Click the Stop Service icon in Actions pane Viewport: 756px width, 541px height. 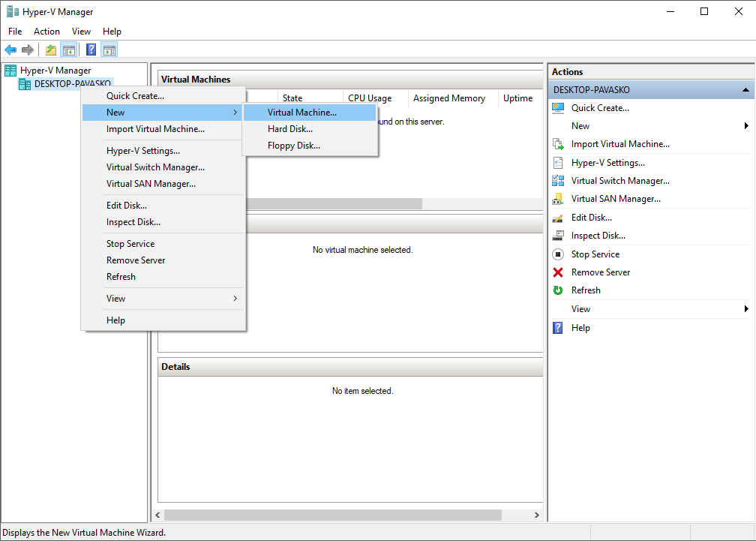558,254
